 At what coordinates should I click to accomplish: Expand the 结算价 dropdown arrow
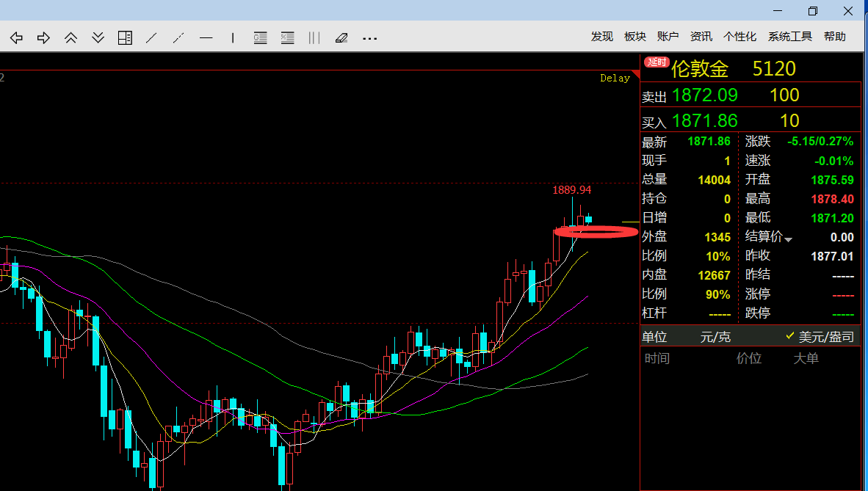point(789,239)
